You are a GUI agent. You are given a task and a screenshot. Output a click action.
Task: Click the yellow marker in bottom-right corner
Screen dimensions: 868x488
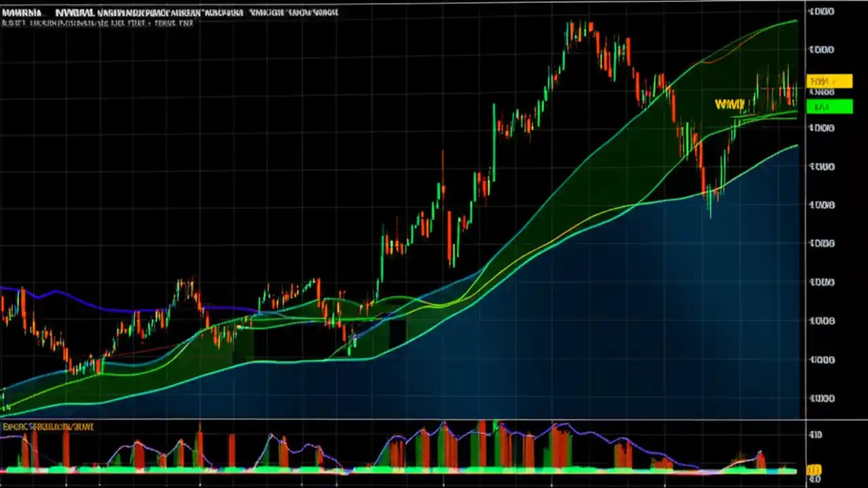815,468
